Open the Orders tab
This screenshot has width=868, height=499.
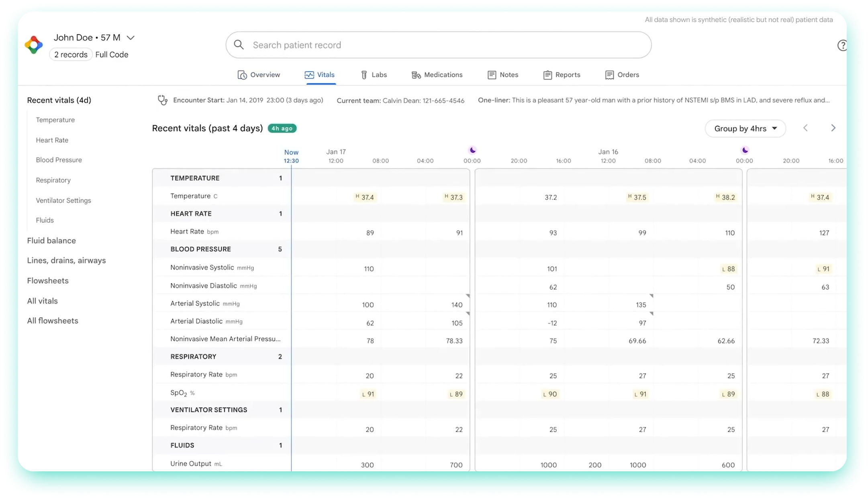622,75
